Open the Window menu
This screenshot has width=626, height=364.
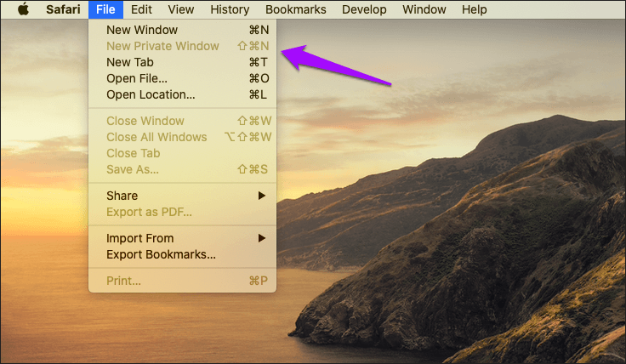click(x=424, y=9)
